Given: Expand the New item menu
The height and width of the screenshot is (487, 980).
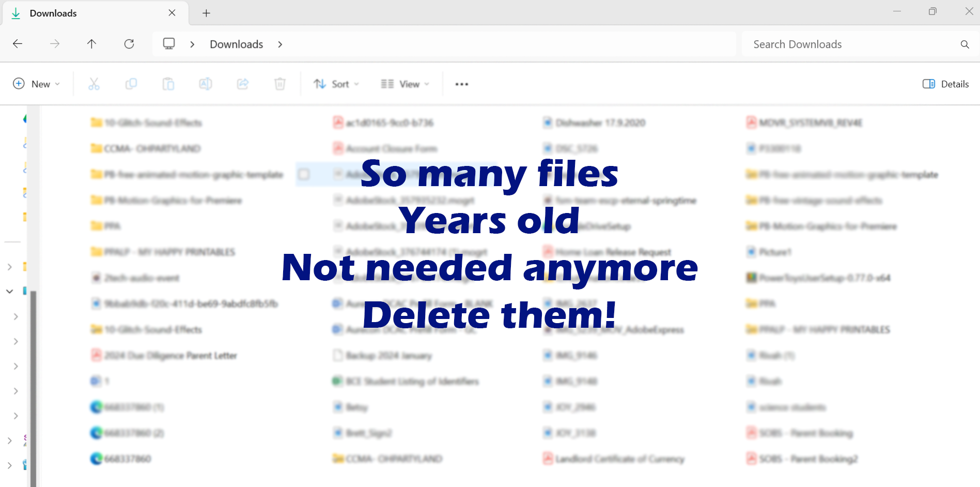Looking at the screenshot, I should pyautogui.click(x=36, y=83).
